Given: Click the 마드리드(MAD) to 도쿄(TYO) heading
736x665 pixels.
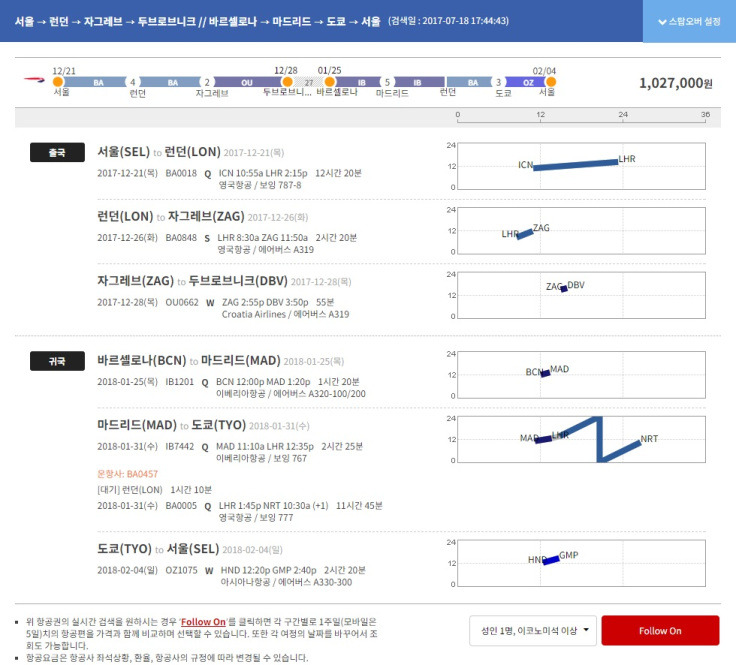Looking at the screenshot, I should point(171,425).
